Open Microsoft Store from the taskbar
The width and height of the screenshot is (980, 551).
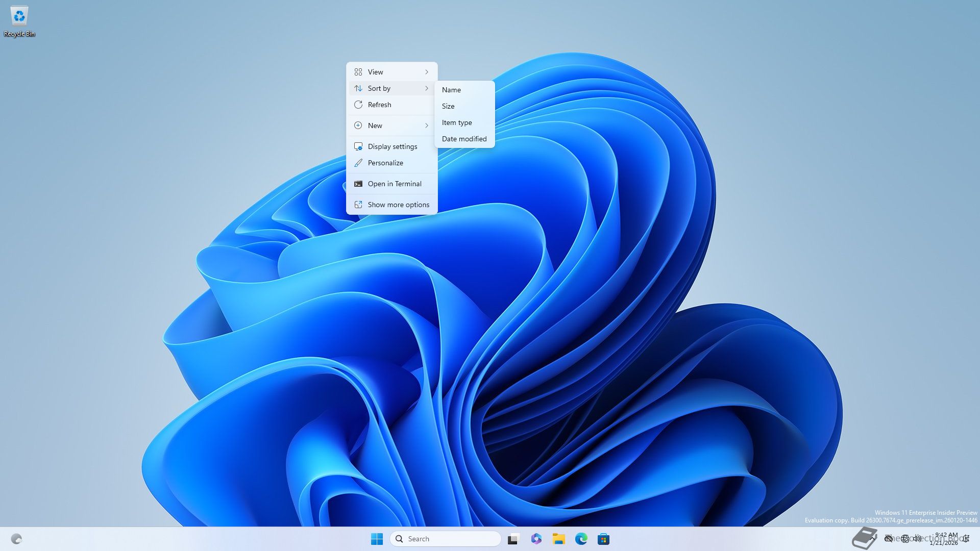603,539
